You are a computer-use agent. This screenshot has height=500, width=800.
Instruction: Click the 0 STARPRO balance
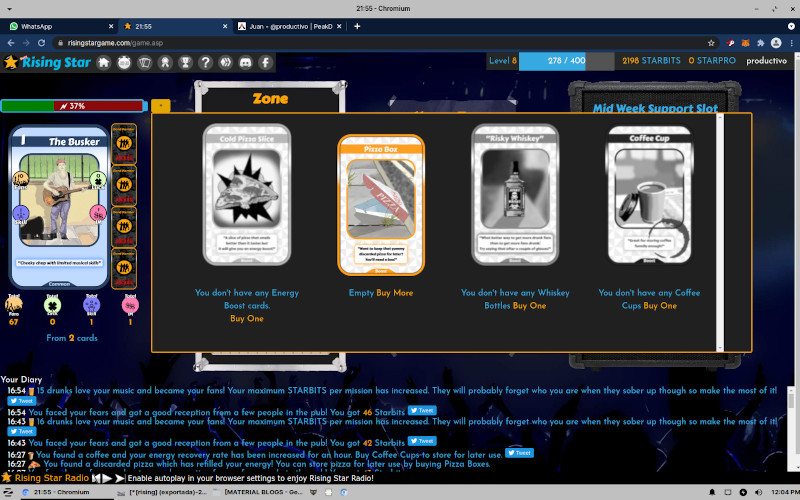point(712,61)
